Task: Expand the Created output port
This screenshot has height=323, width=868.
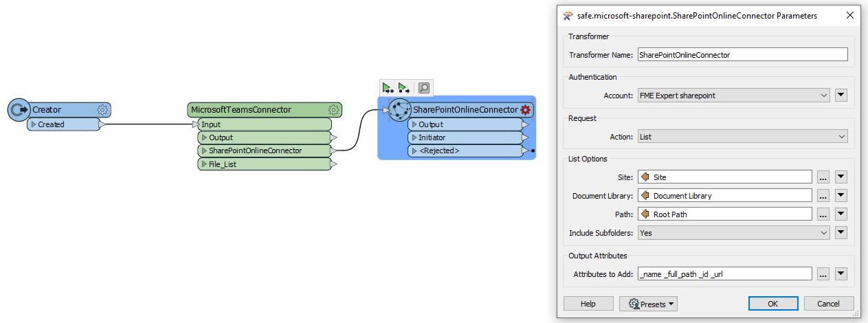Action: tap(33, 124)
